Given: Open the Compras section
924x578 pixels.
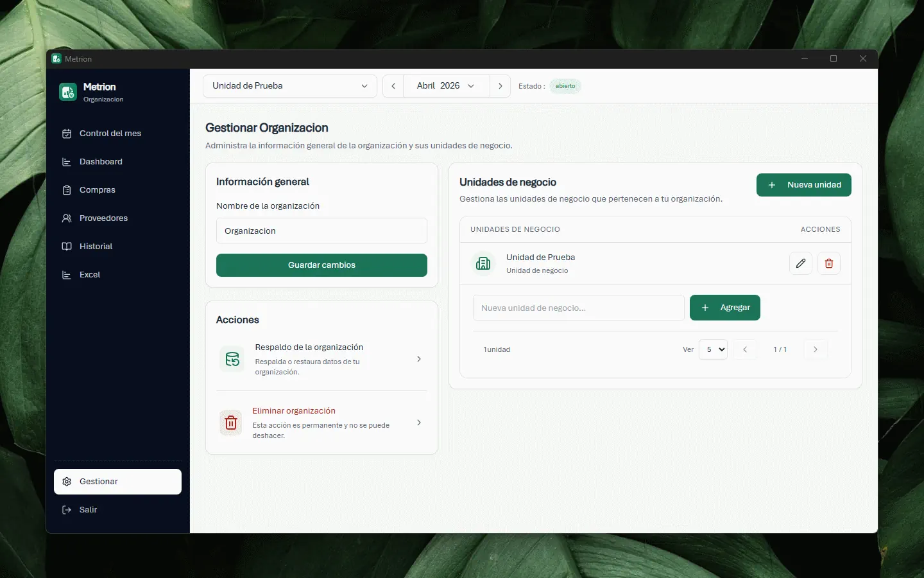Looking at the screenshot, I should point(117,190).
